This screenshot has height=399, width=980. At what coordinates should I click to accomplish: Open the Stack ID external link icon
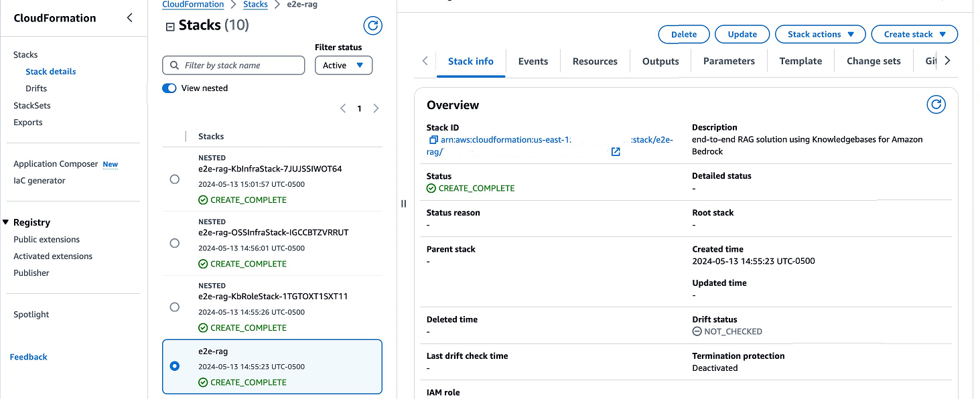(616, 152)
